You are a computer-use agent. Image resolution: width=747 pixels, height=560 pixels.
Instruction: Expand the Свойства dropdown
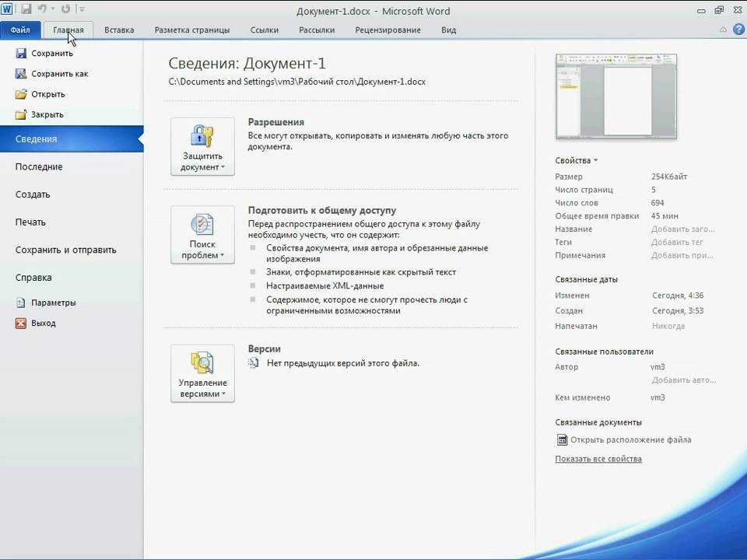(x=577, y=160)
